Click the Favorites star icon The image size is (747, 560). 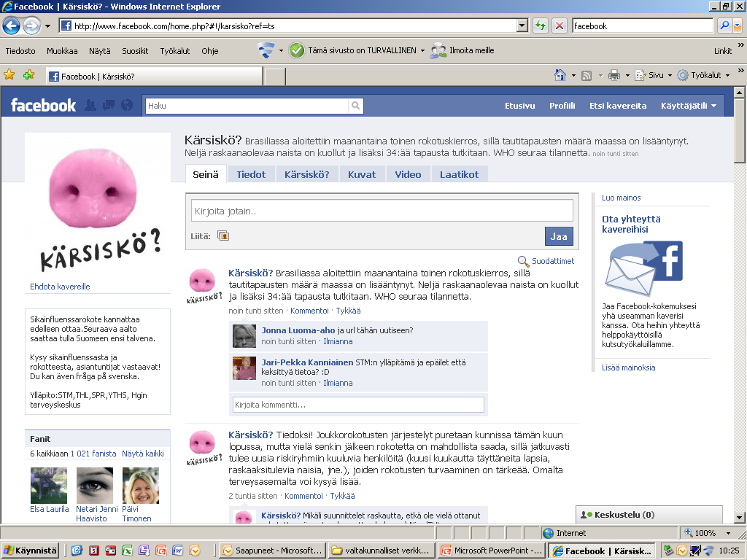[x=9, y=75]
